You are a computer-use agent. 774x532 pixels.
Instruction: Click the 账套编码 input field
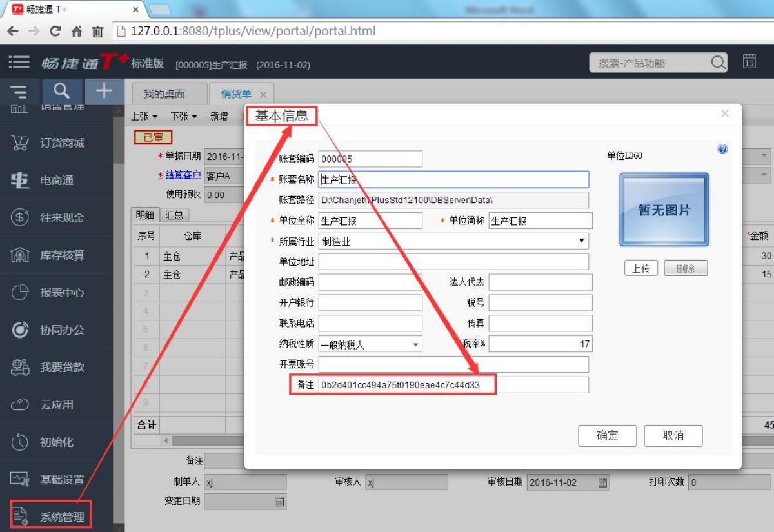point(371,159)
